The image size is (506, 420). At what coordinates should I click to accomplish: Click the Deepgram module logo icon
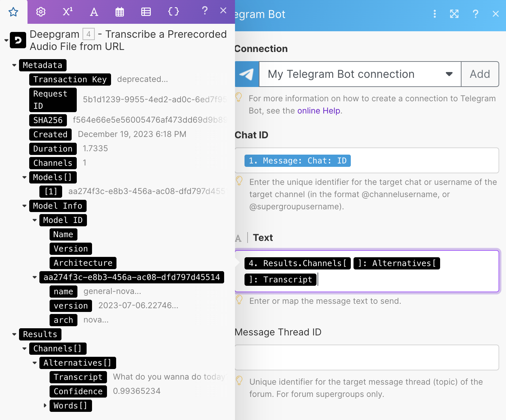click(18, 40)
